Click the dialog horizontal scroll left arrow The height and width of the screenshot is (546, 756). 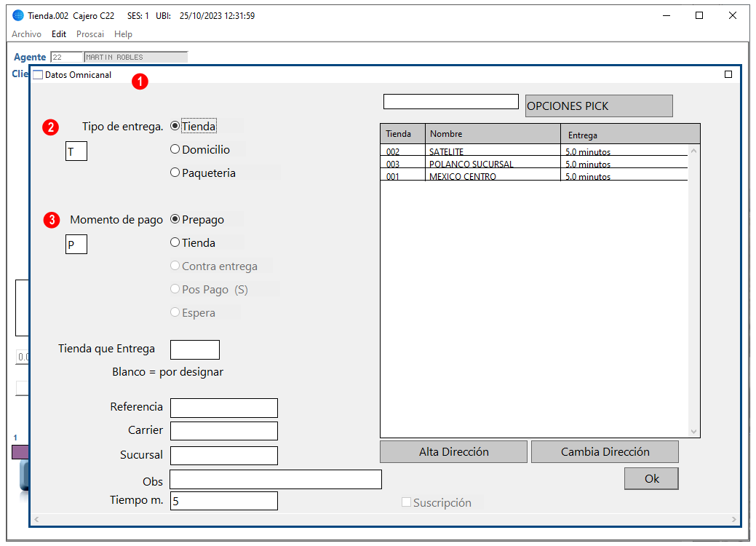click(x=36, y=520)
